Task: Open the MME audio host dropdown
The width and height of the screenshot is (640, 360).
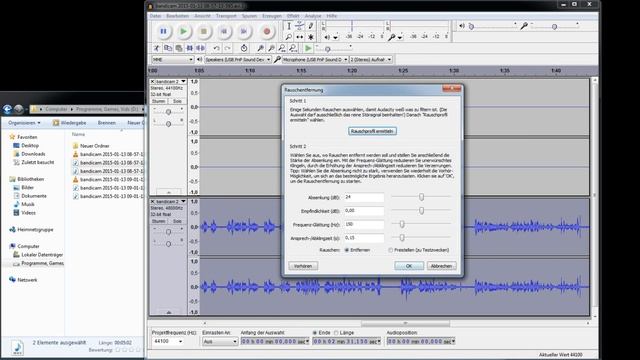Action: pyautogui.click(x=172, y=60)
